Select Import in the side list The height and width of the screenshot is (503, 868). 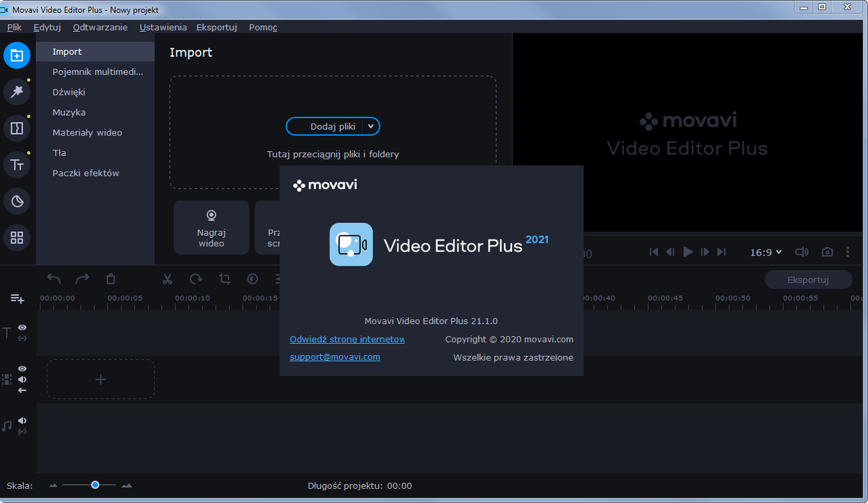[96, 52]
